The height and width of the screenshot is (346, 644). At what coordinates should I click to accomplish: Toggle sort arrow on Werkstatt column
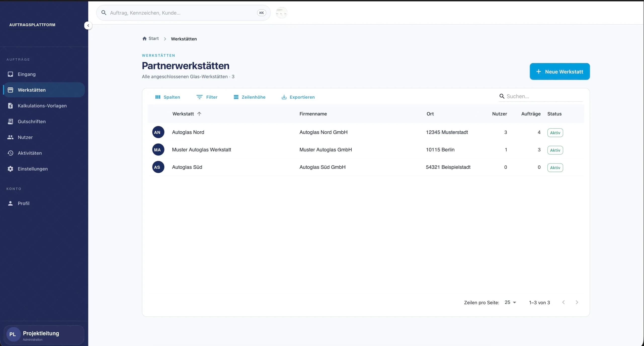pyautogui.click(x=199, y=114)
